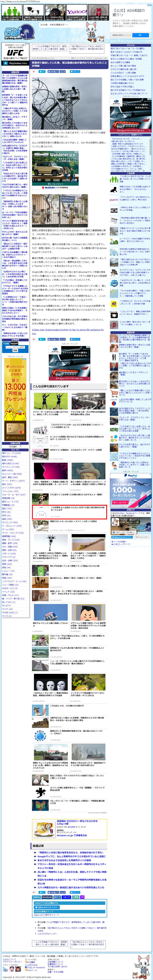Click the PlayStation Video banner
The height and width of the screenshot is (980, 153).
tap(15, 63)
